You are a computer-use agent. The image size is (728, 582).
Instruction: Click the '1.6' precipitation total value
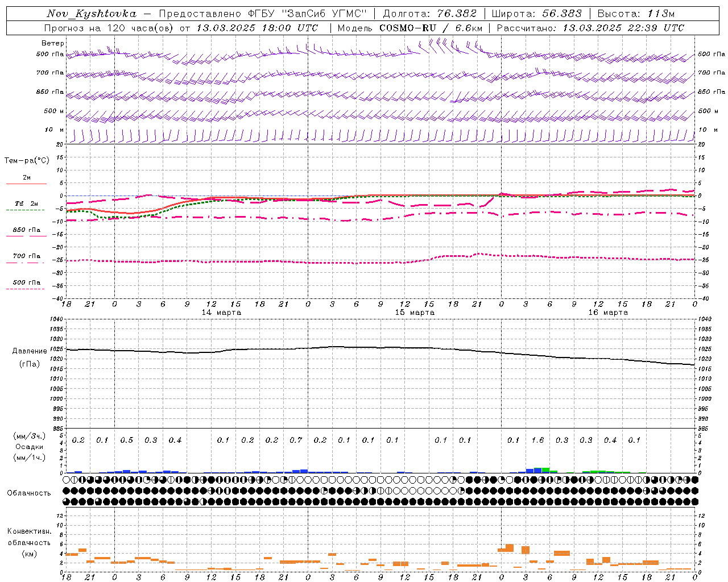pos(537,440)
